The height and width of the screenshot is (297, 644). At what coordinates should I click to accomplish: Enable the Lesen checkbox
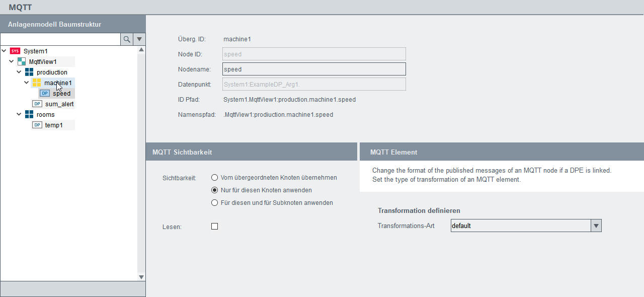pos(214,227)
